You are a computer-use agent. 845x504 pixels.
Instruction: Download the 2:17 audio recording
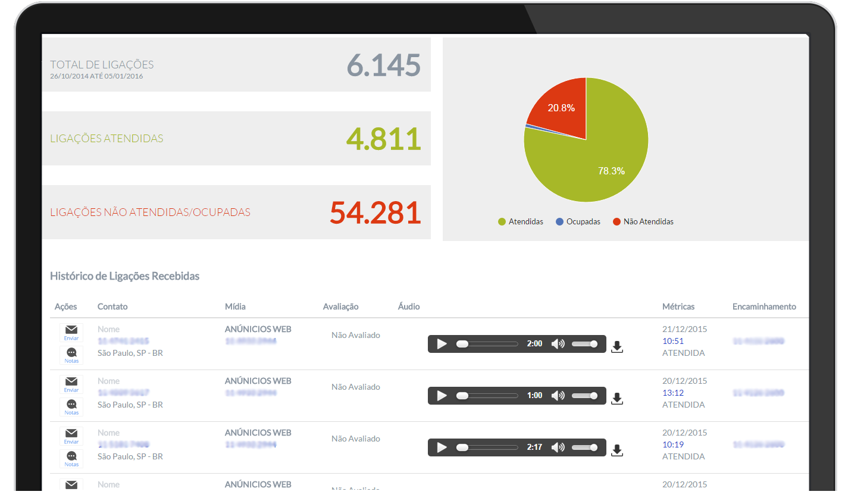617,450
